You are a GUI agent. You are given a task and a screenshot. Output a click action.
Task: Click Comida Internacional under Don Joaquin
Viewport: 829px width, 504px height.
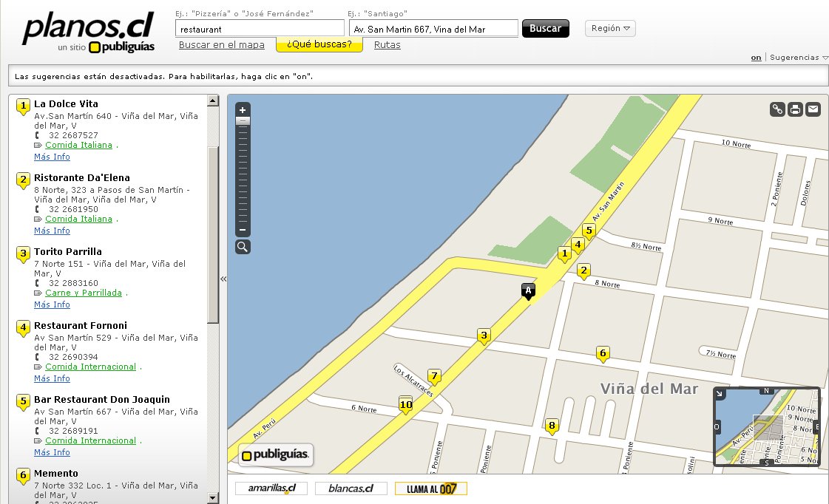[90, 441]
